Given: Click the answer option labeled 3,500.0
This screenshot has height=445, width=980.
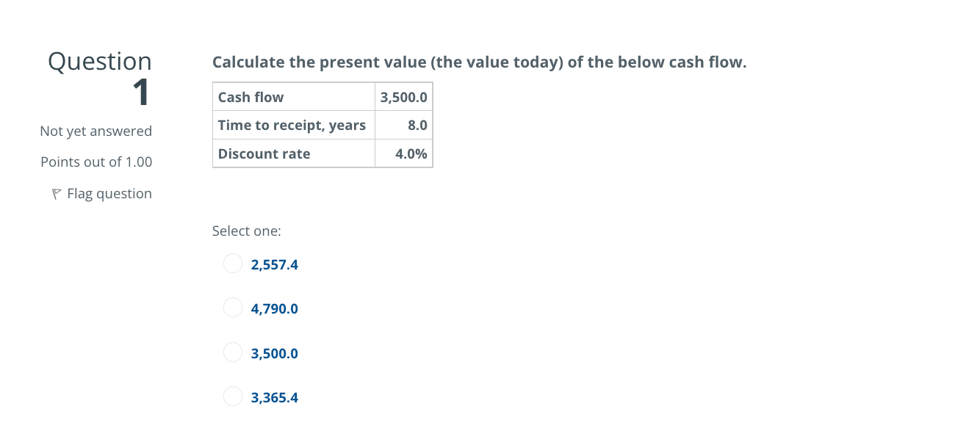Looking at the screenshot, I should click(274, 353).
